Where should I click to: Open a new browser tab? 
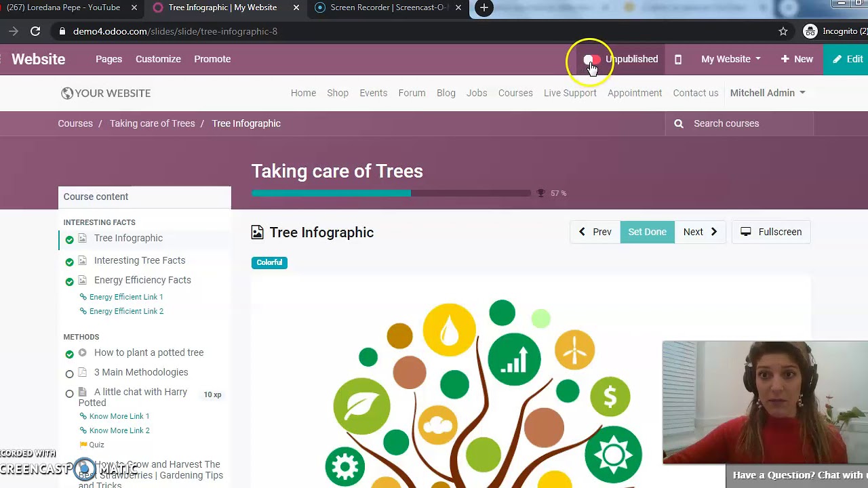[484, 7]
